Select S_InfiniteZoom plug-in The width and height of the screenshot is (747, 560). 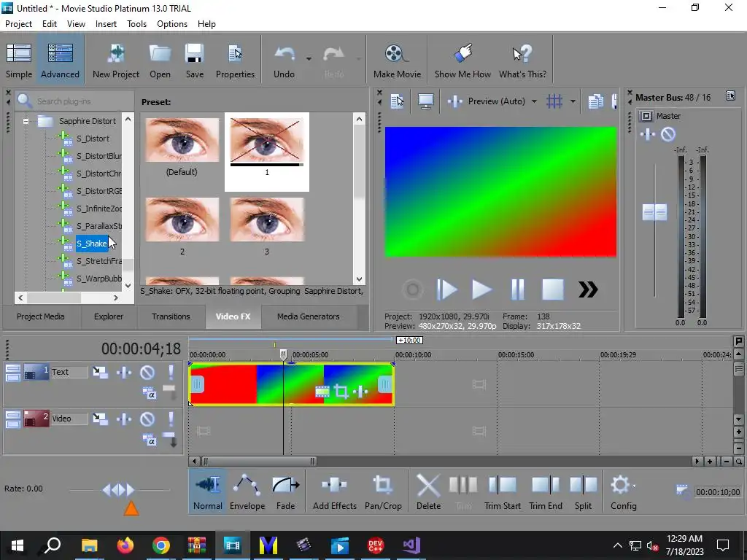click(99, 209)
